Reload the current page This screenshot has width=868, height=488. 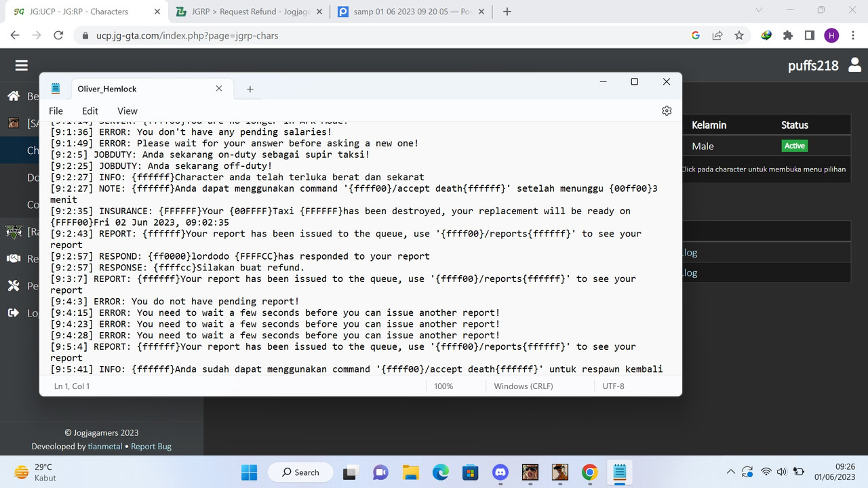click(x=58, y=35)
